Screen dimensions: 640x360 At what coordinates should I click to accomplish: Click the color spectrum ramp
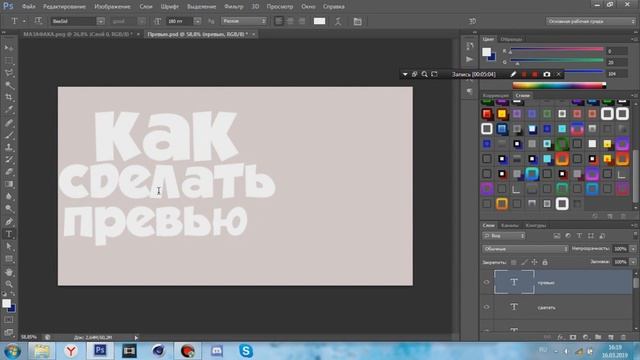click(x=559, y=85)
